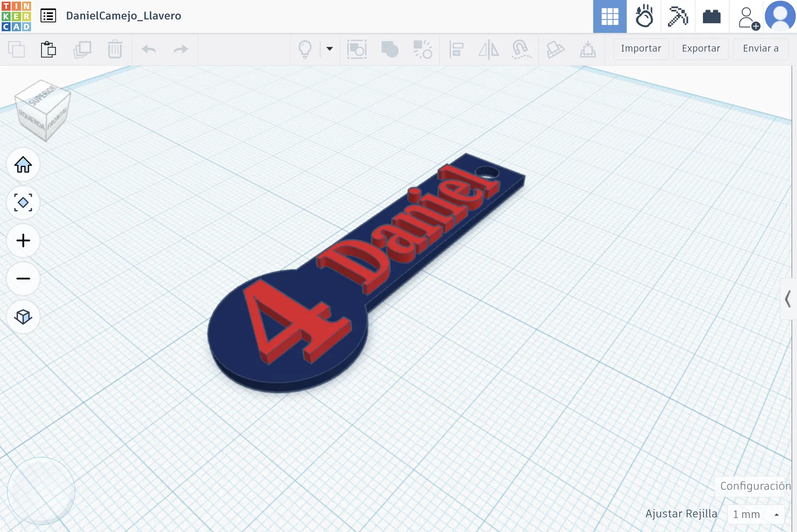
Task: Click the Paste clipboard tool
Action: [x=48, y=49]
